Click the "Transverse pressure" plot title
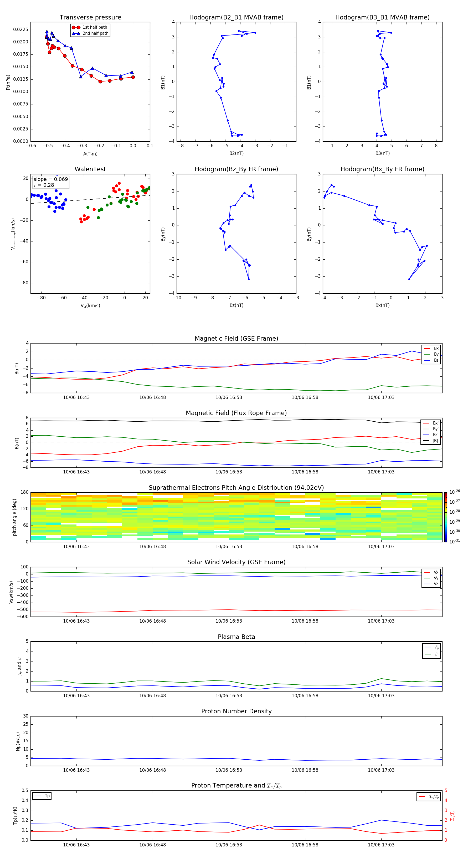This screenshot has height=868, width=473. coord(90,18)
